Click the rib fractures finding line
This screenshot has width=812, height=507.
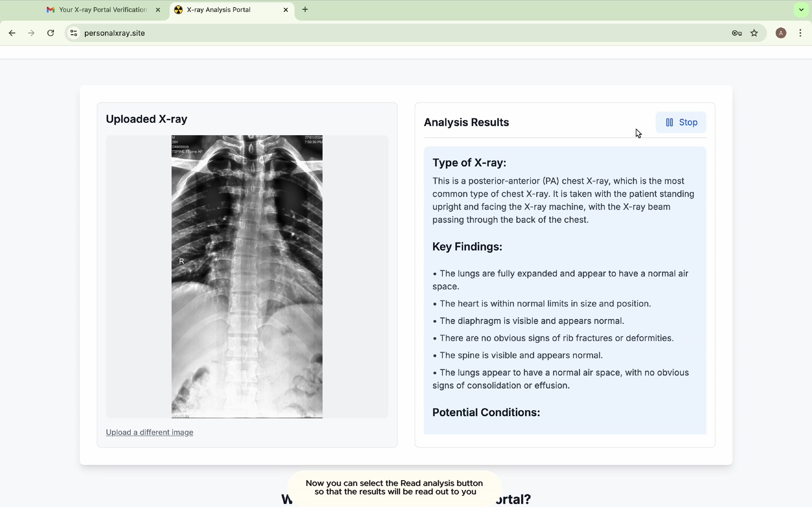pos(553,338)
